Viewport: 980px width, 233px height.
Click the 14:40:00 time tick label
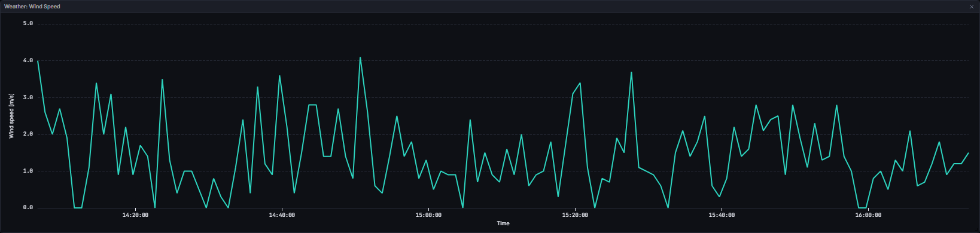coord(282,215)
